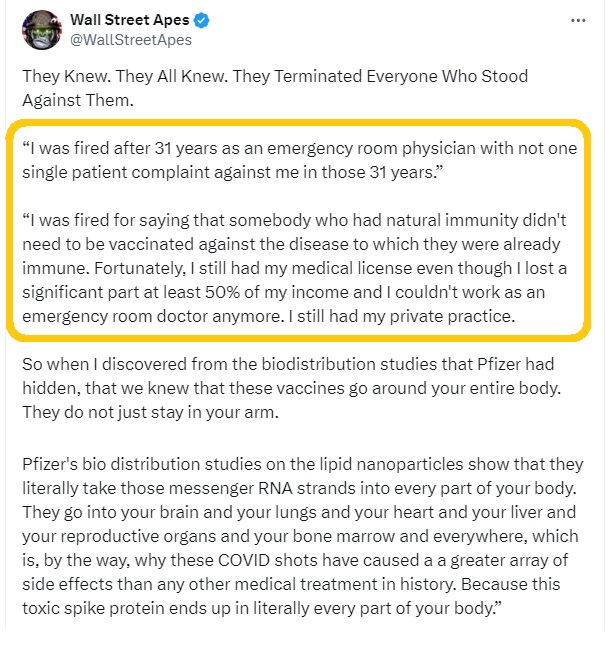Open the Wall Street Apes profile avatar

[x=42, y=30]
